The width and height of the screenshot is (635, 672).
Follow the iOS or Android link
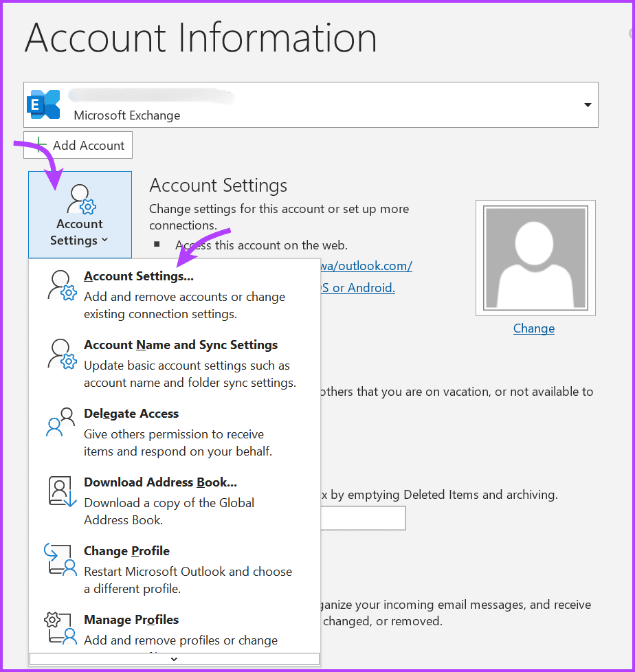click(357, 288)
